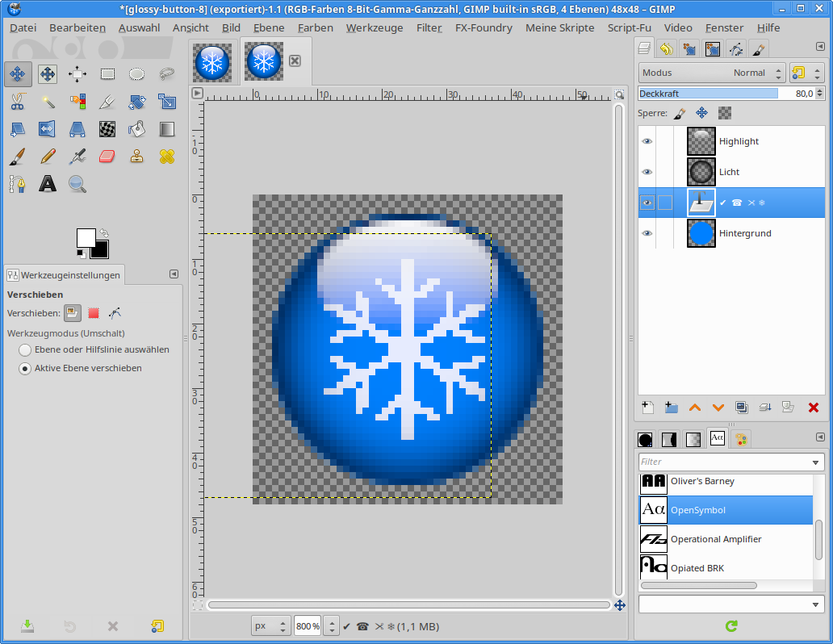The image size is (833, 644).
Task: Open the Filter menu
Action: pyautogui.click(x=429, y=27)
